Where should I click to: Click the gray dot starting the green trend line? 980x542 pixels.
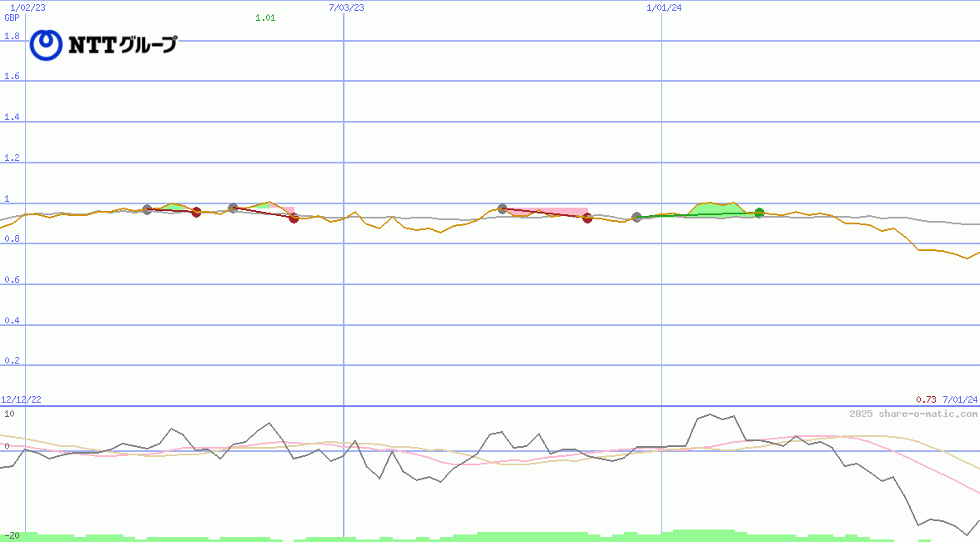(x=637, y=217)
